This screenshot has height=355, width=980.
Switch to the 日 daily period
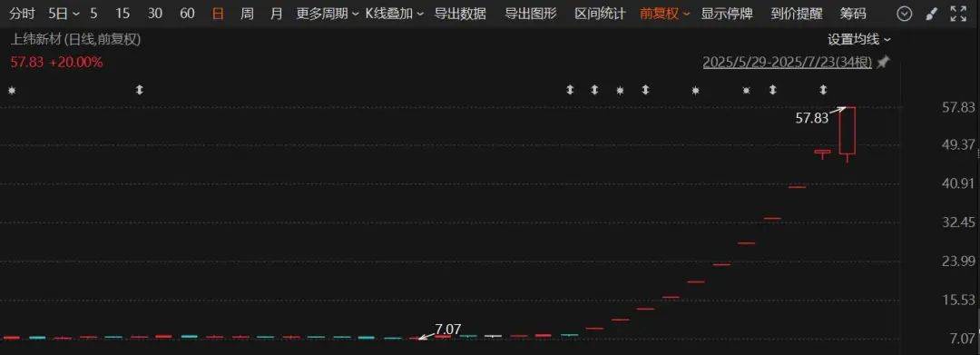(218, 14)
